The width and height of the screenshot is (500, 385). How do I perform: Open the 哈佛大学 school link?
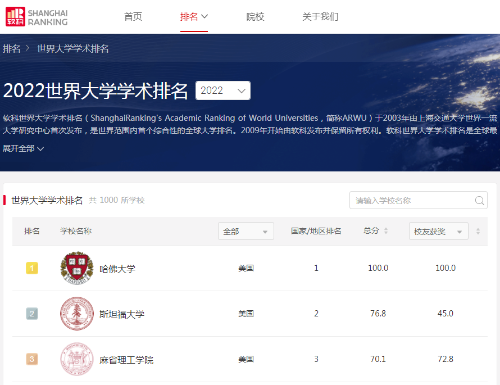tap(117, 269)
